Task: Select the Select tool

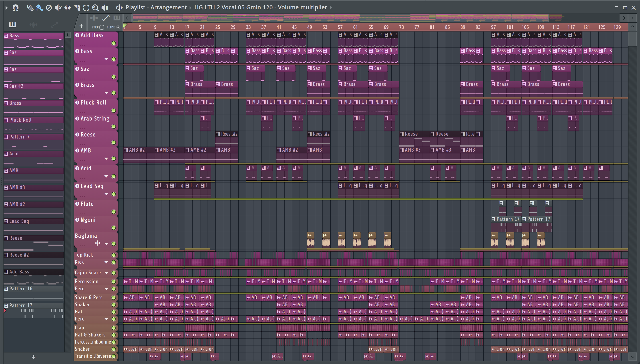Action: tap(86, 8)
